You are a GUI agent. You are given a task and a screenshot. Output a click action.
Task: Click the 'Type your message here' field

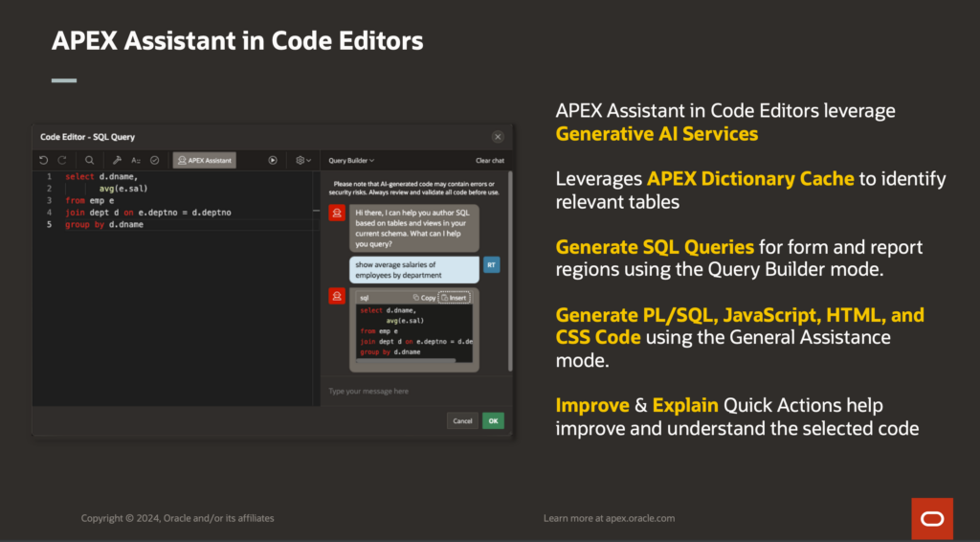[x=412, y=391]
